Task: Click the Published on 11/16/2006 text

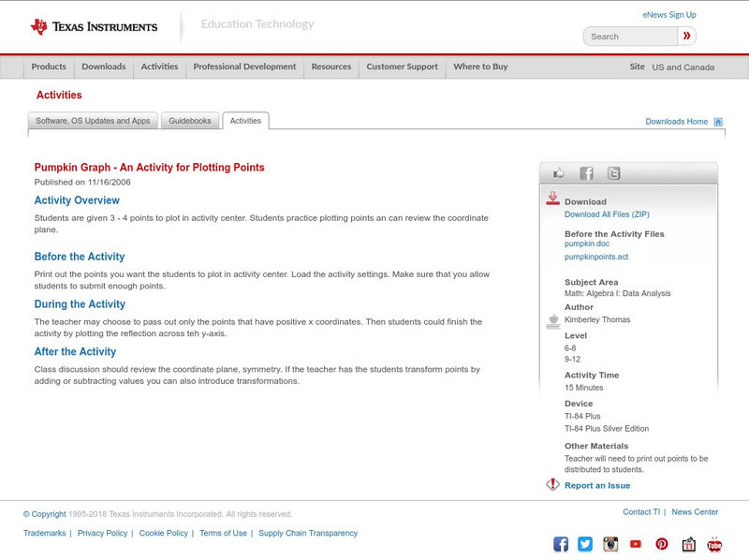Action: (82, 182)
